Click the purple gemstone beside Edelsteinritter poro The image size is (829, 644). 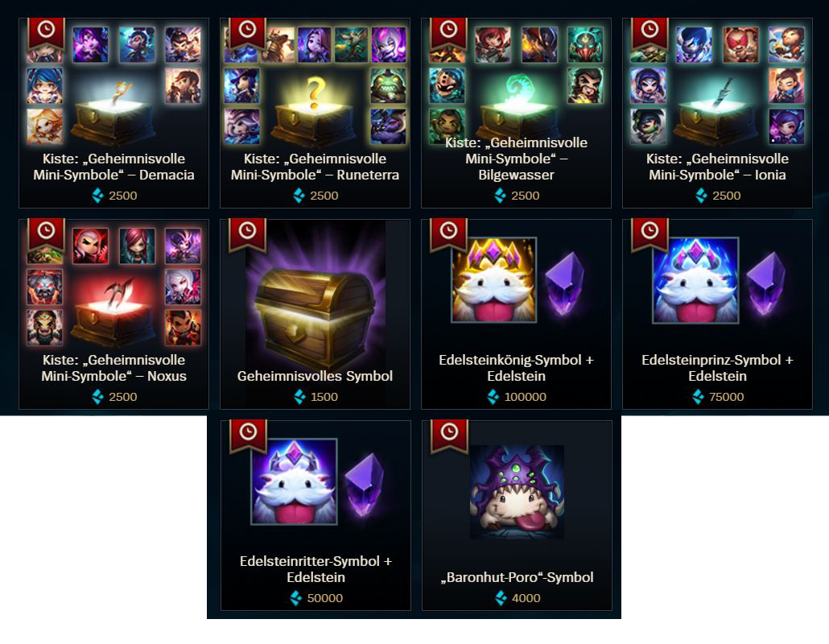[x=364, y=485]
